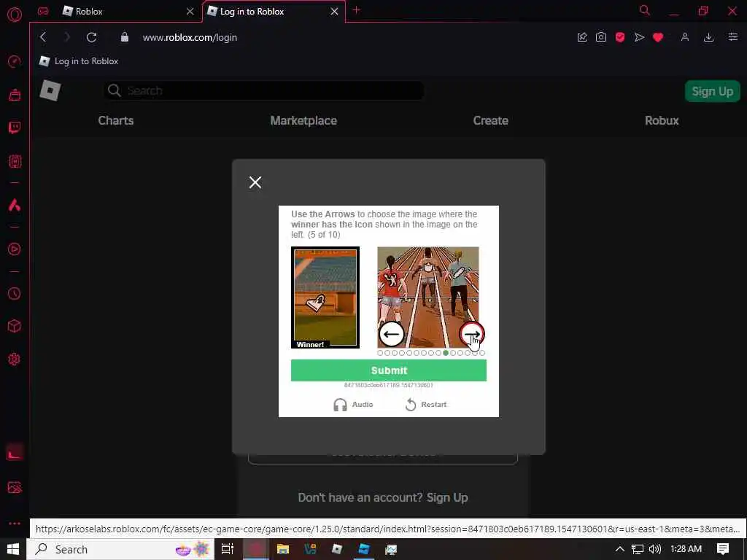This screenshot has width=747, height=560.
Task: Open the Twitch panel in sidebar
Action: [15, 128]
